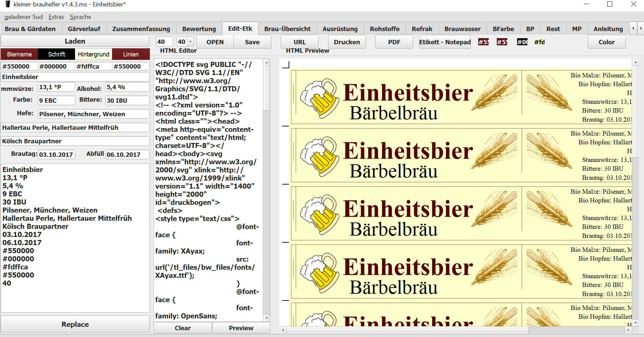644x337 pixels.
Task: Open the font size 40 dropdown
Action: point(190,42)
